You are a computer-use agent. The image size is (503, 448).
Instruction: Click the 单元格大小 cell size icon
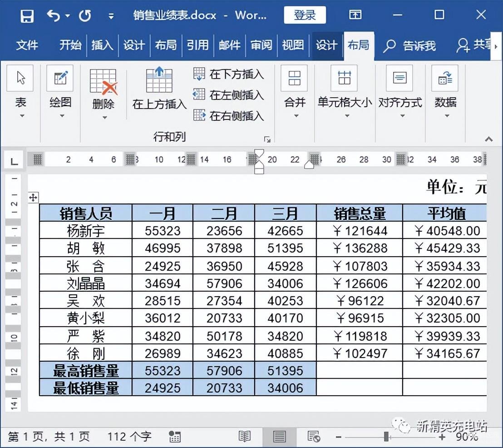[344, 78]
